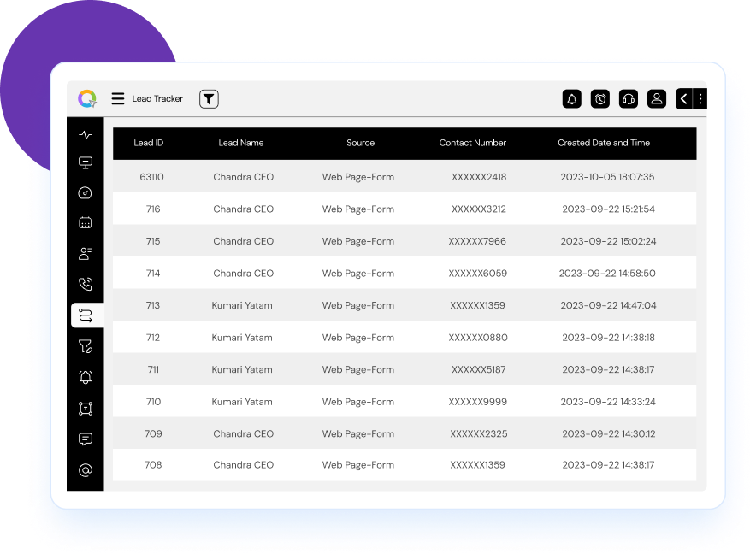Click Chandra CEO in lead 63110 row

point(244,177)
